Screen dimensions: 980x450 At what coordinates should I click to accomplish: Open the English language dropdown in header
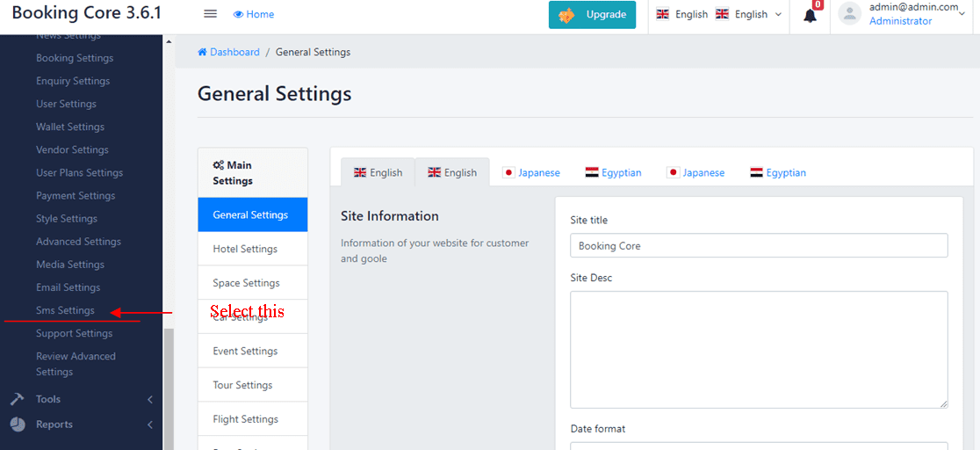pos(748,15)
